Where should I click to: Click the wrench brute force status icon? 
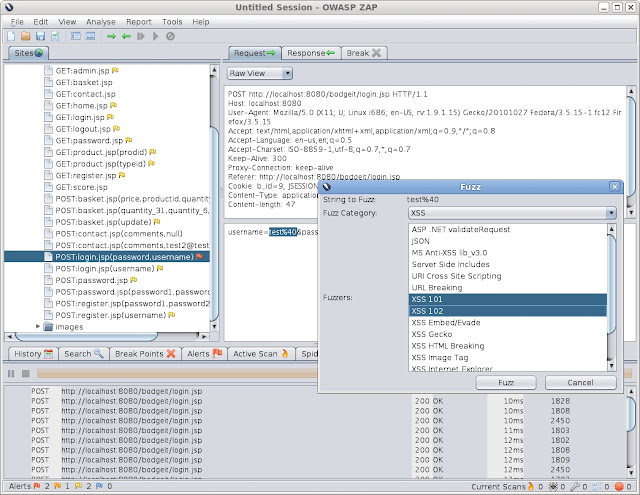[x=575, y=486]
